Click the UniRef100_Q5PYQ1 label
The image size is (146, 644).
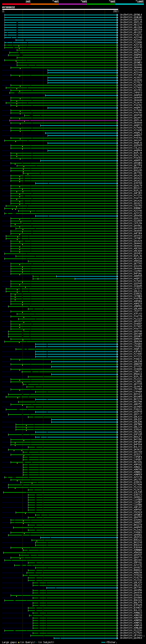tap(131, 562)
